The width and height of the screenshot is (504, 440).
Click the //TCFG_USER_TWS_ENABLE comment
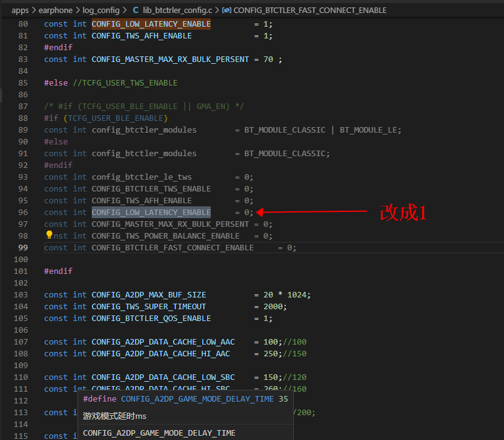pyautogui.click(x=125, y=83)
